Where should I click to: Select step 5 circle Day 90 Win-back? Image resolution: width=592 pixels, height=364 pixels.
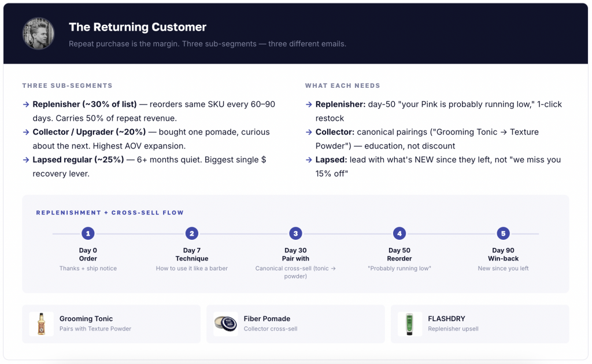[504, 233]
